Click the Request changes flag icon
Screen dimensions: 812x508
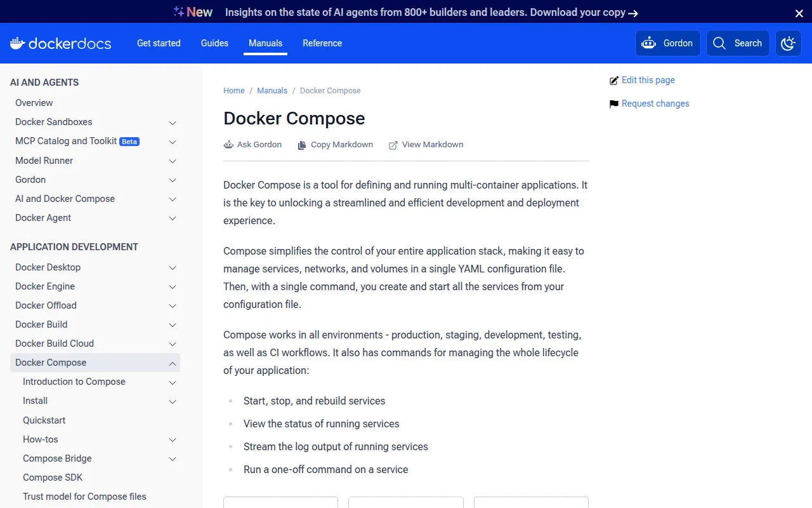coord(613,104)
